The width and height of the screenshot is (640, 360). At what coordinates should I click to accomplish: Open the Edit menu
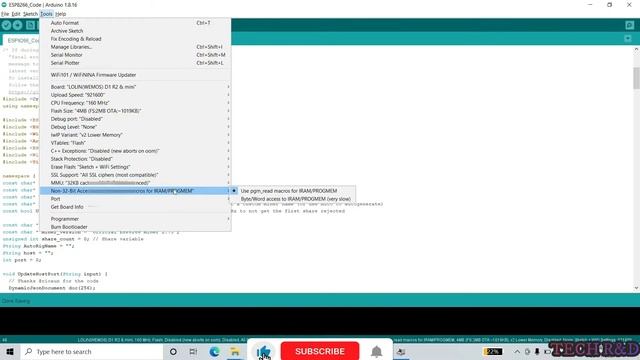coord(16,14)
